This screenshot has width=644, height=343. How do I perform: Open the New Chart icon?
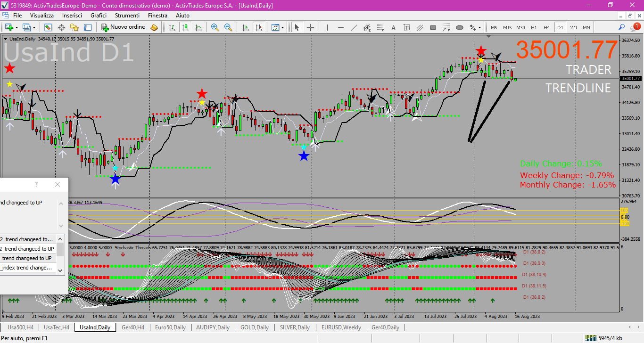click(8, 27)
